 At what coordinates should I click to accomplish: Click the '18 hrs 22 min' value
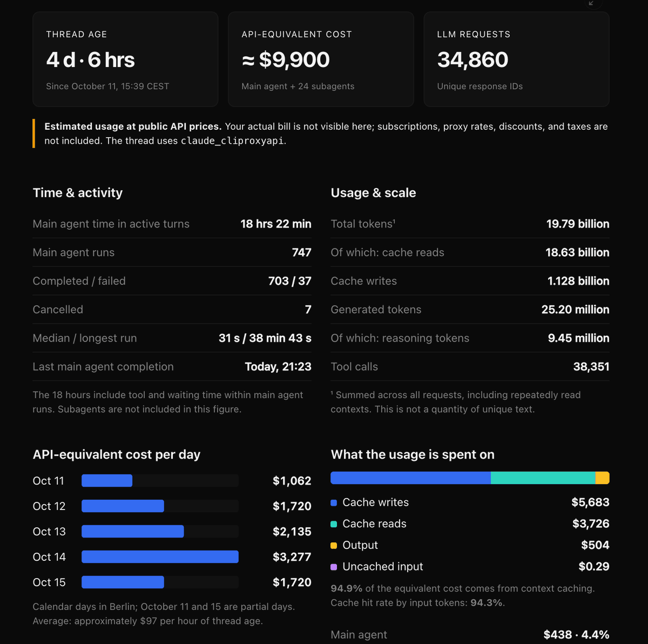point(276,224)
